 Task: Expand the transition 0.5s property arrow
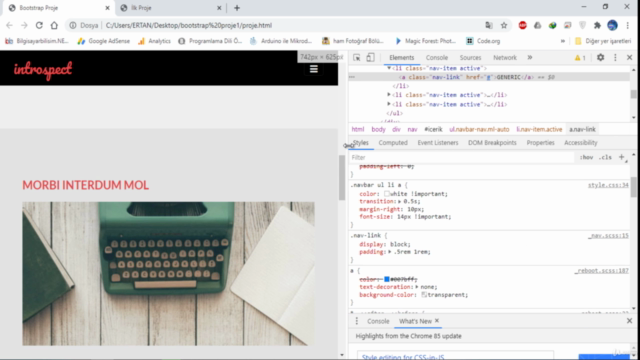point(400,201)
